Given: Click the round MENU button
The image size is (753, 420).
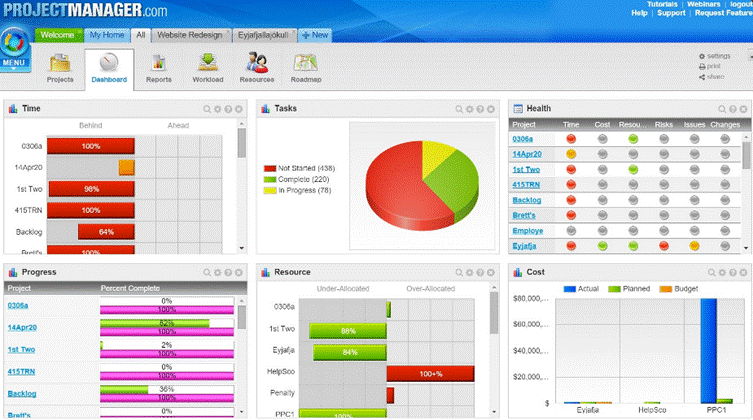Looking at the screenshot, I should [14, 48].
